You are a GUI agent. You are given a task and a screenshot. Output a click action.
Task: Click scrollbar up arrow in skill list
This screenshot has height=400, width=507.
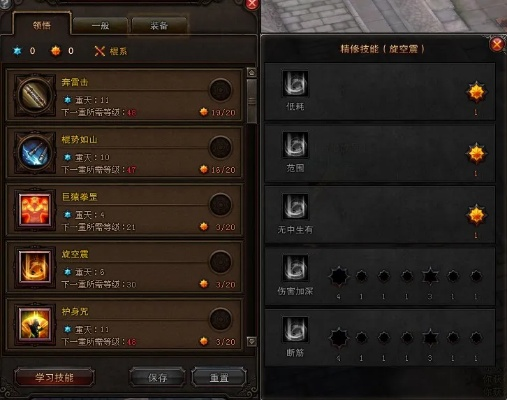click(252, 72)
